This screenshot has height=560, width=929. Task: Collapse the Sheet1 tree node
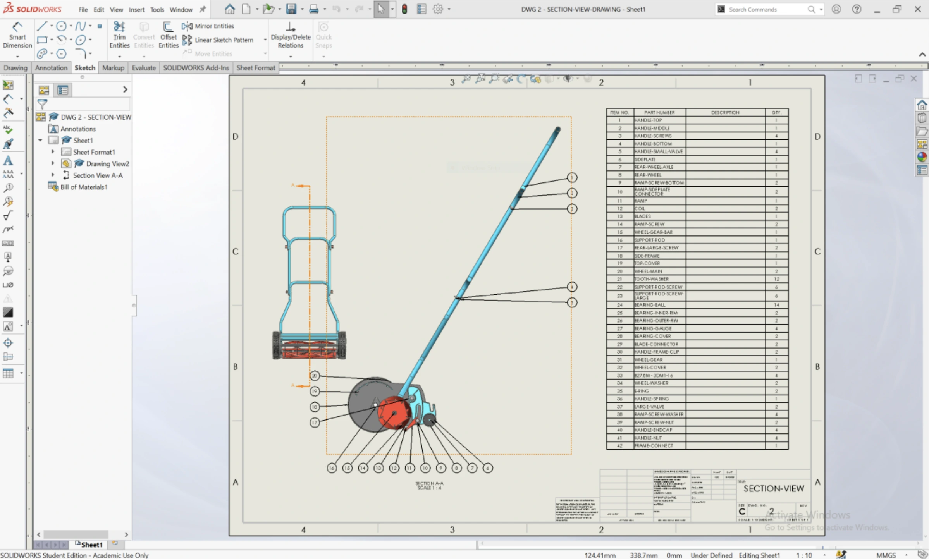40,140
